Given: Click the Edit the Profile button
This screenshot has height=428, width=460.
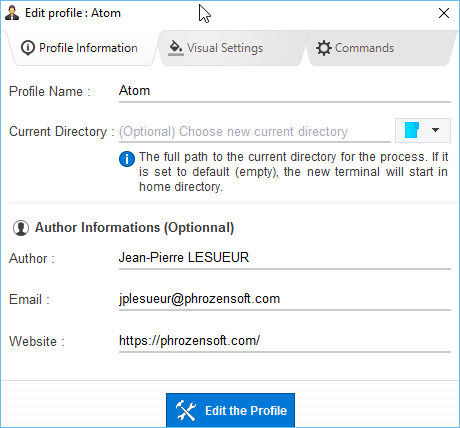Looking at the screenshot, I should tap(230, 410).
